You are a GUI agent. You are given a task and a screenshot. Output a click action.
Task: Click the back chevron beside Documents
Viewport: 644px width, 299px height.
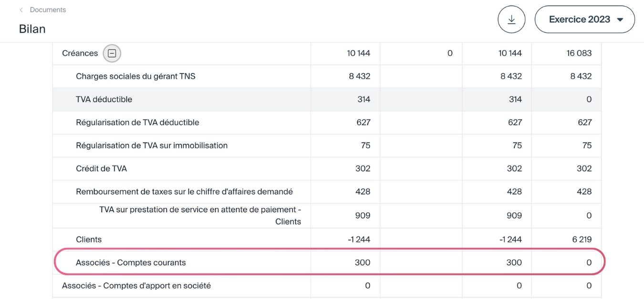(x=21, y=10)
